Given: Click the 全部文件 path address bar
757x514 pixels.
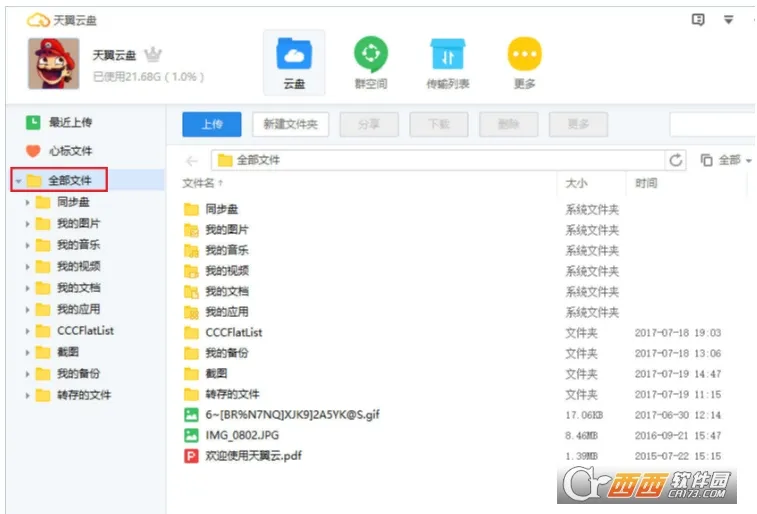Looking at the screenshot, I should pyautogui.click(x=437, y=160).
